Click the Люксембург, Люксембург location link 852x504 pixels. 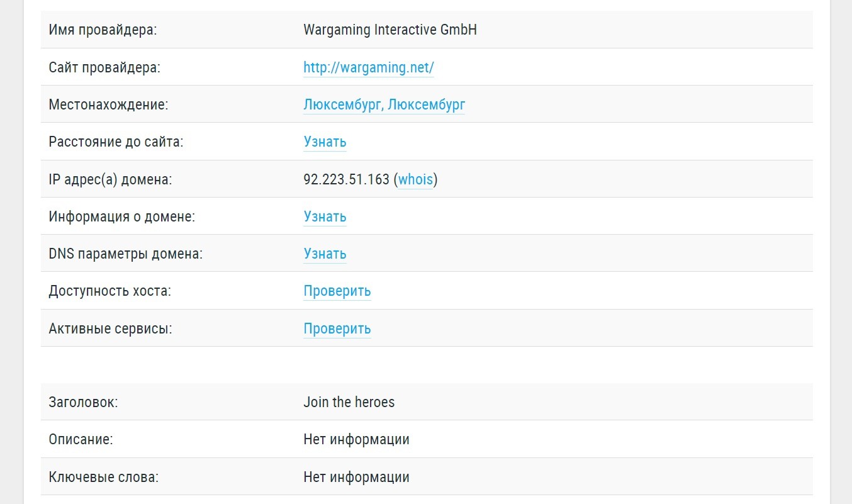384,104
